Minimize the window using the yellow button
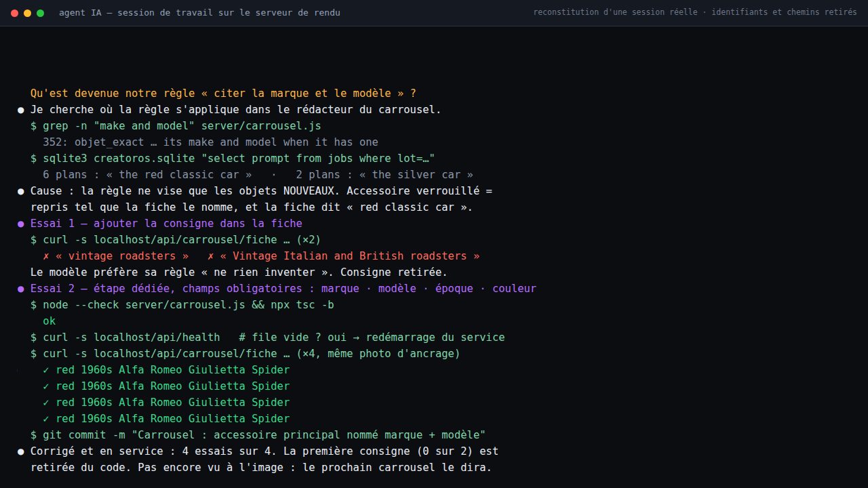This screenshot has height=488, width=868. (x=28, y=13)
